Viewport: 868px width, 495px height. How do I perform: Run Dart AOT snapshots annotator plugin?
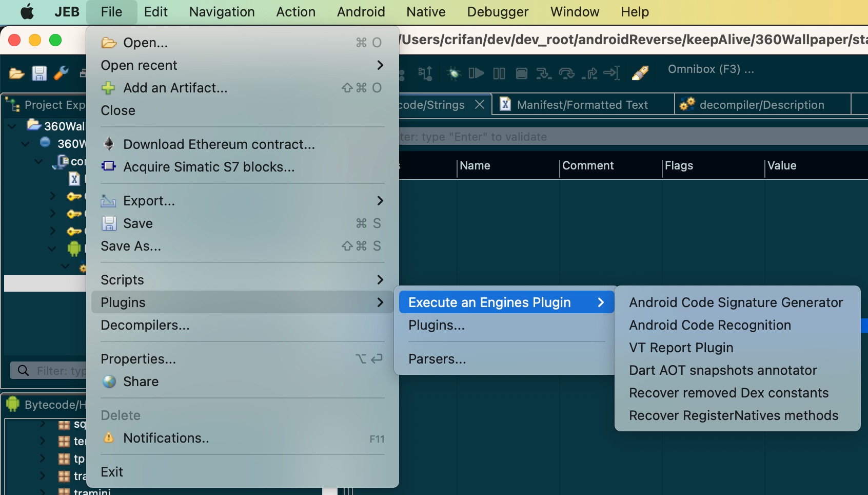737,370
